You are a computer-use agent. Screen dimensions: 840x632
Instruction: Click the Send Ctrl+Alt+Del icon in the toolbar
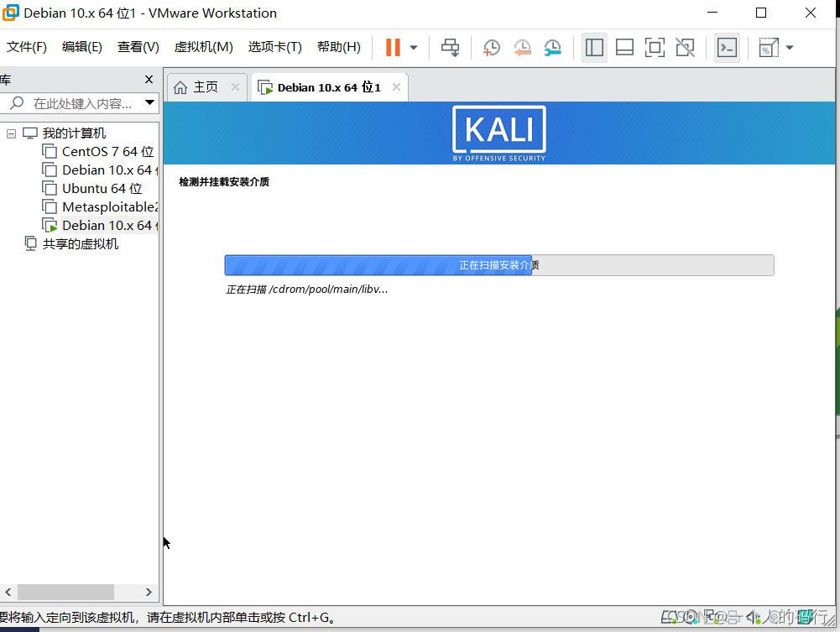(450, 48)
